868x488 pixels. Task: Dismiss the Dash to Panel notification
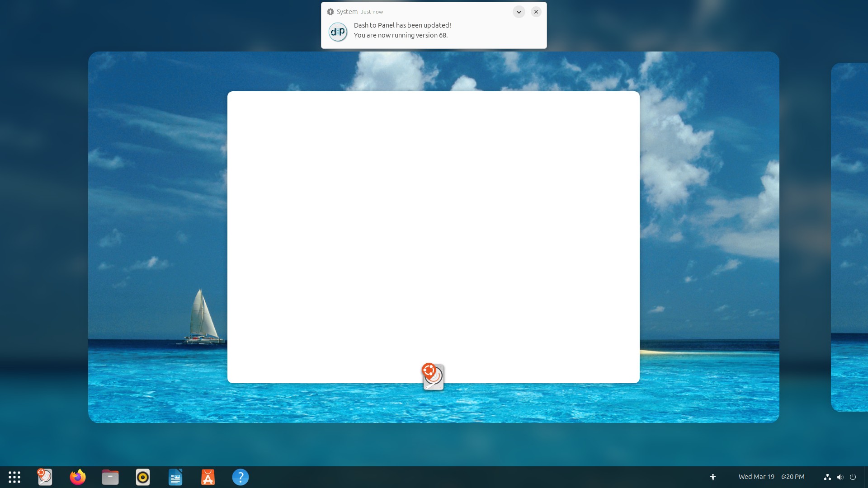pyautogui.click(x=536, y=12)
